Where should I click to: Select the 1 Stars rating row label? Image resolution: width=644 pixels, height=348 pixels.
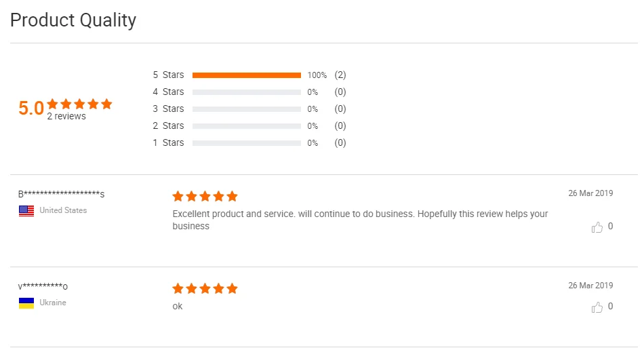[168, 142]
